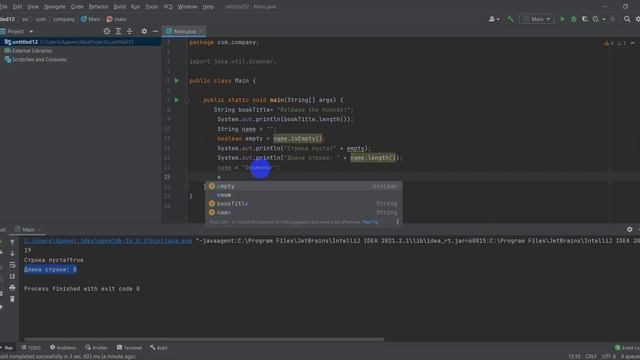Open the Navigate menu
Image resolution: width=640 pixels, height=360 pixels.
pos(55,7)
